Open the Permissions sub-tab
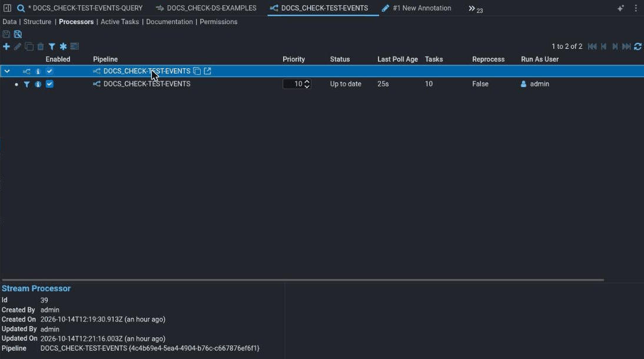Screen dimensions: 644x359 218,22
